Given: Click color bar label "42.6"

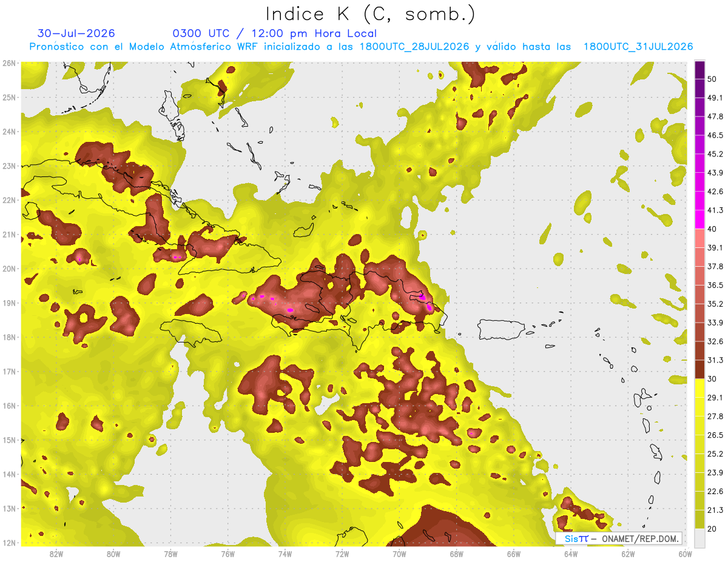Looking at the screenshot, I should 715,191.
